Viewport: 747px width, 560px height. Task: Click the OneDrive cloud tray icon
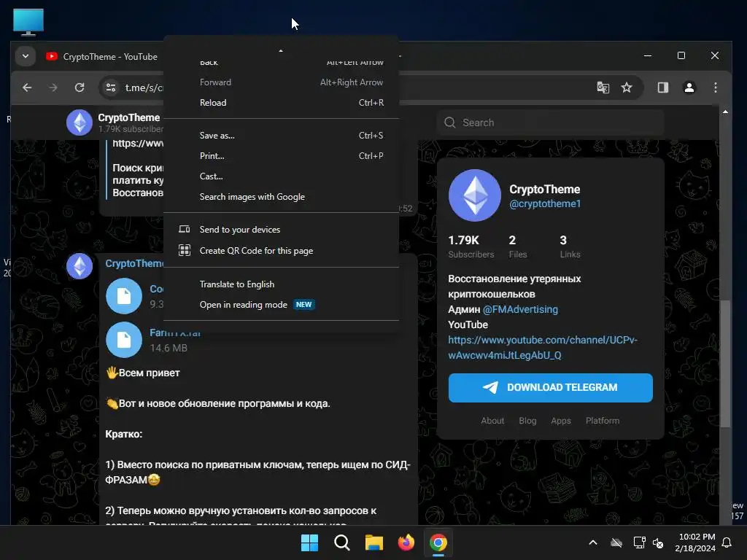tap(616, 542)
